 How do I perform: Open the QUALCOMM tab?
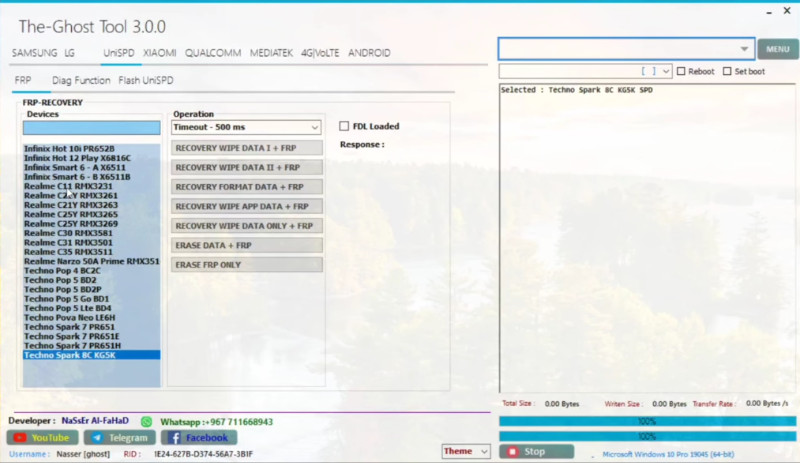(213, 53)
